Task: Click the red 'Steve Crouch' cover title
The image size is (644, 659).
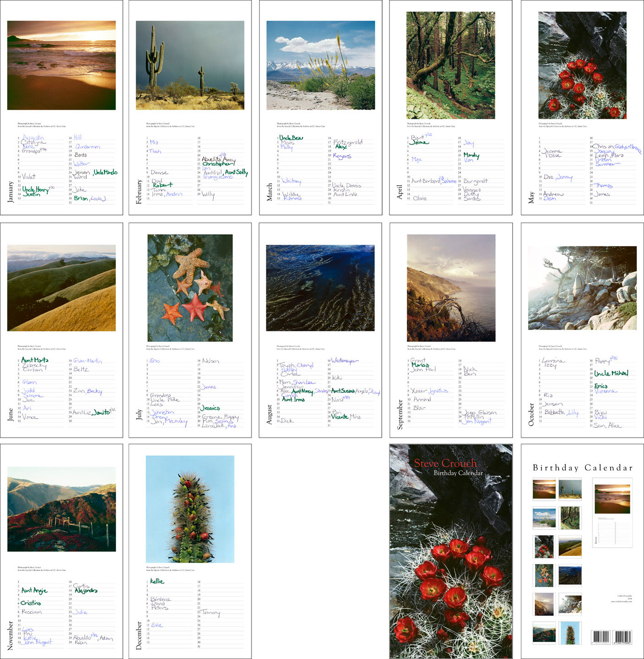Action: click(445, 463)
